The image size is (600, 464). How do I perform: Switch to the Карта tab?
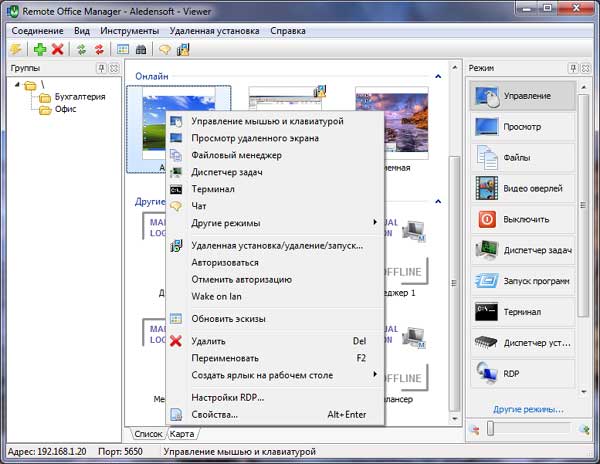click(x=182, y=434)
